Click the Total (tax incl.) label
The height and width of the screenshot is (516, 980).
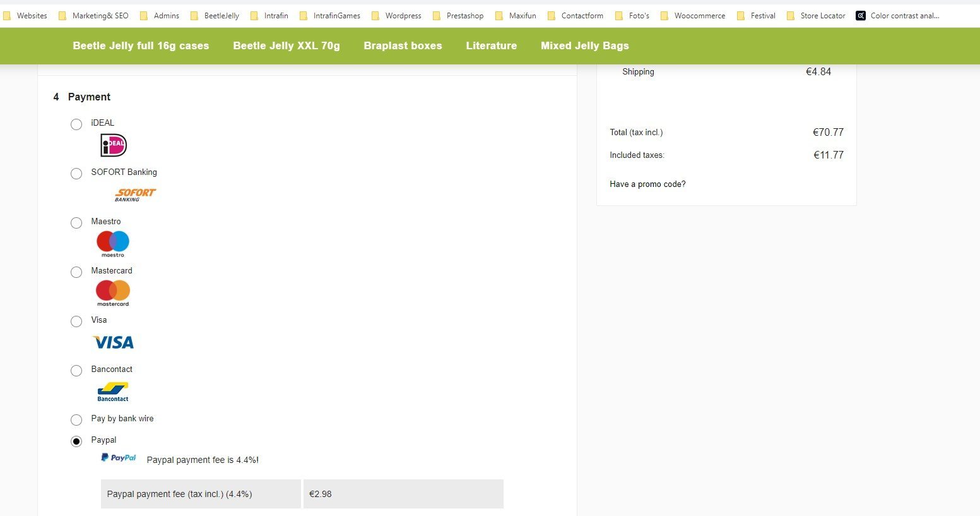[x=636, y=133]
